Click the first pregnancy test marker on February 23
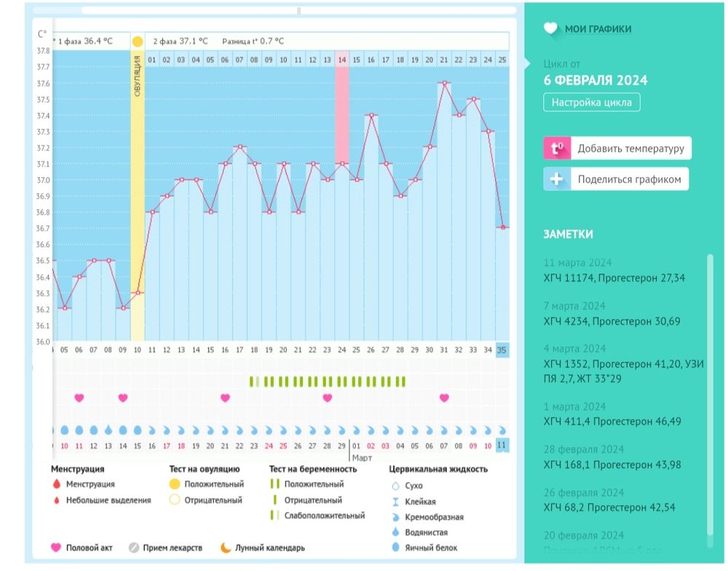 coord(252,381)
